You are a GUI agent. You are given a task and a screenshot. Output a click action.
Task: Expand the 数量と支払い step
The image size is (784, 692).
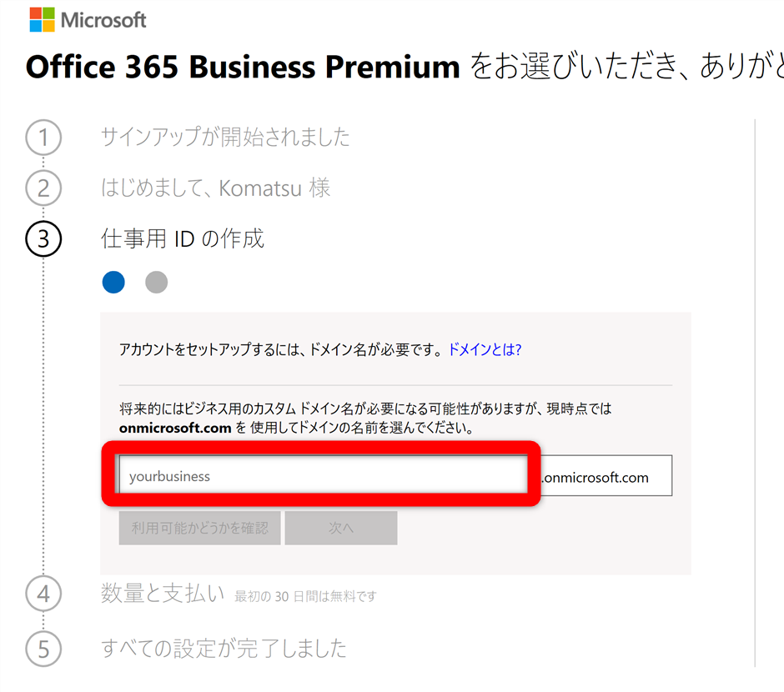[x=163, y=594]
